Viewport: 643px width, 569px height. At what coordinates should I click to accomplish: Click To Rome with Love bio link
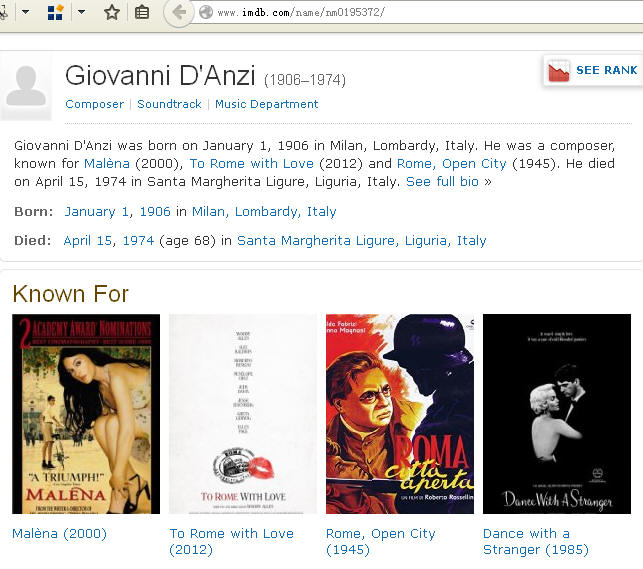[251, 164]
